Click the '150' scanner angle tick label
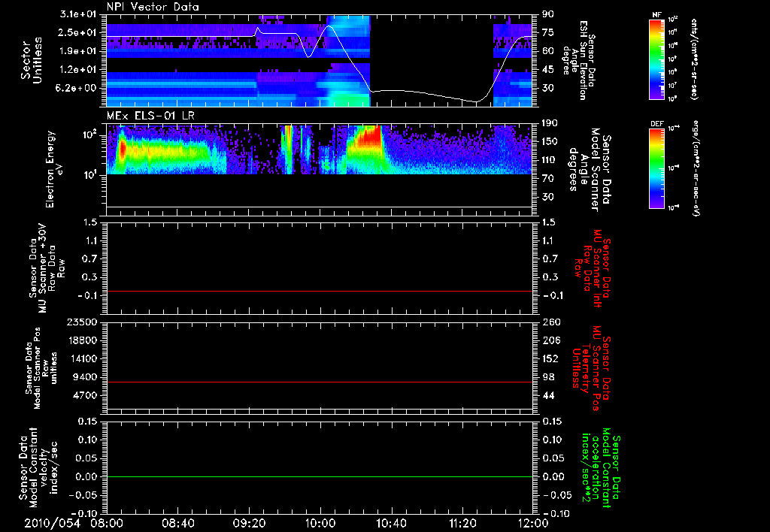Image resolution: width=770 pixels, height=532 pixels. coord(550,142)
